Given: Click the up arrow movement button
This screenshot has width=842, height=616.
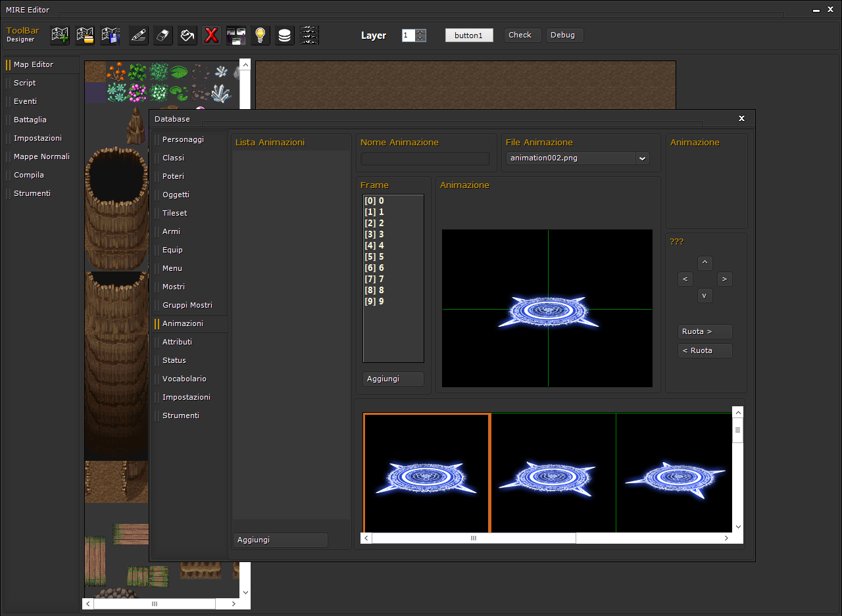Looking at the screenshot, I should (705, 263).
